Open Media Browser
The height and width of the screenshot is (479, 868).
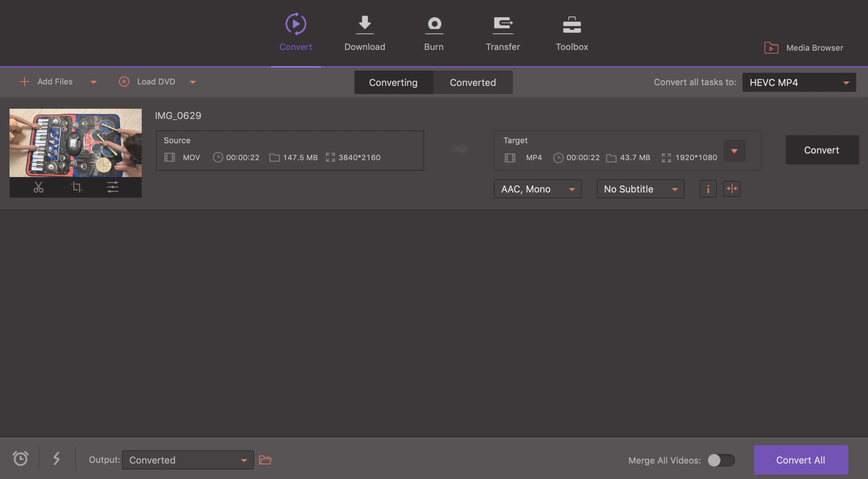tap(803, 48)
